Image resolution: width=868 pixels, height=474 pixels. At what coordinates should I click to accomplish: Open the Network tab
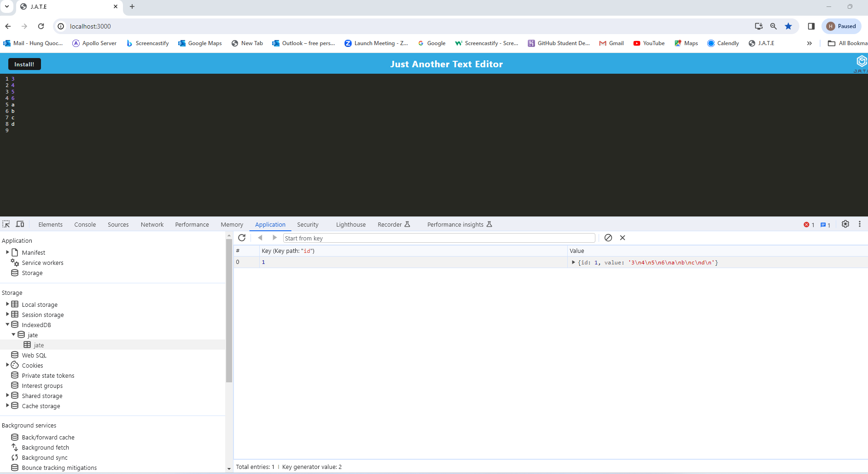point(152,225)
